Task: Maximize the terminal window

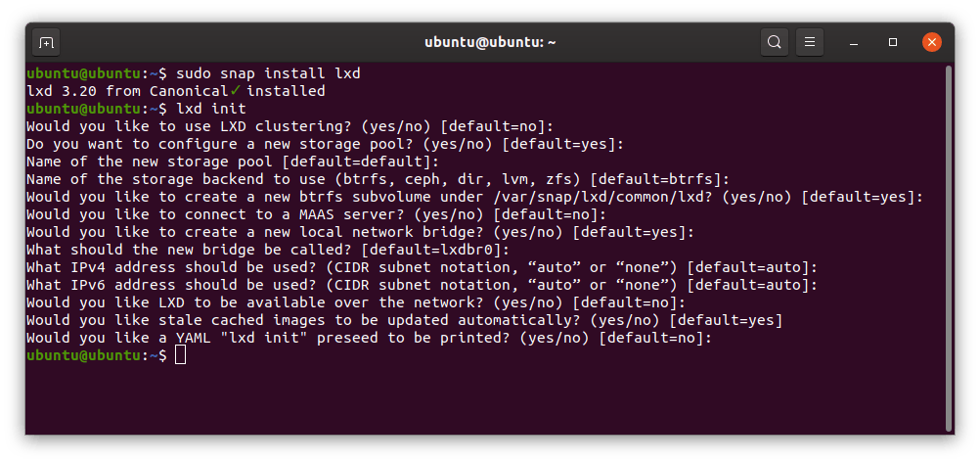Action: (x=893, y=42)
